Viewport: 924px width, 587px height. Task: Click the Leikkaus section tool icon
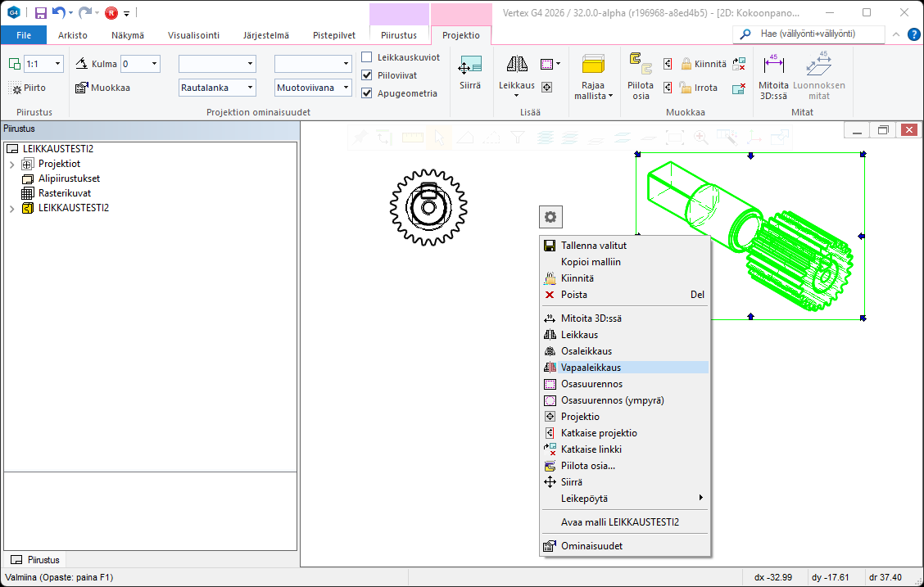point(516,65)
